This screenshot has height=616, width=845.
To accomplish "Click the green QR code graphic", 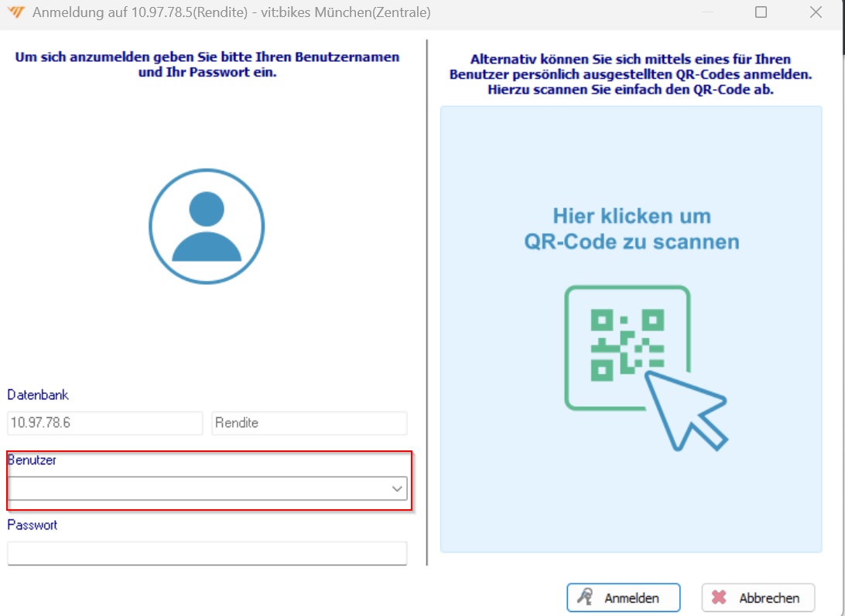I will click(627, 344).
